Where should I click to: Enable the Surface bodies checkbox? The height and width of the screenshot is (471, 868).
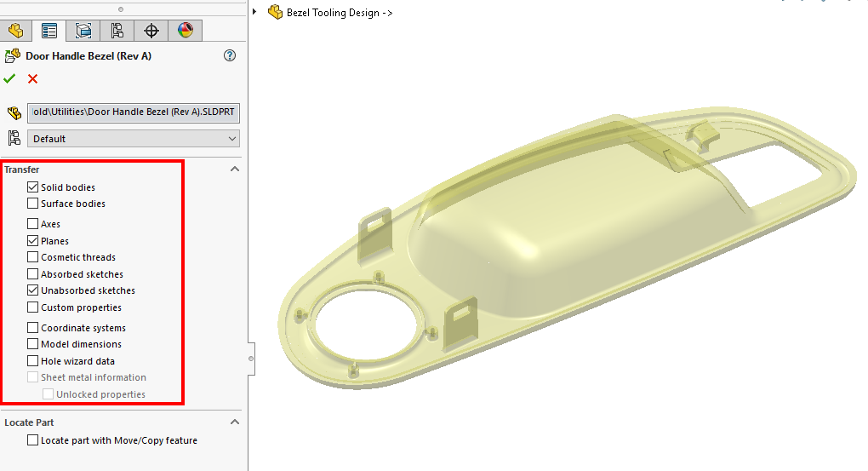pos(32,204)
